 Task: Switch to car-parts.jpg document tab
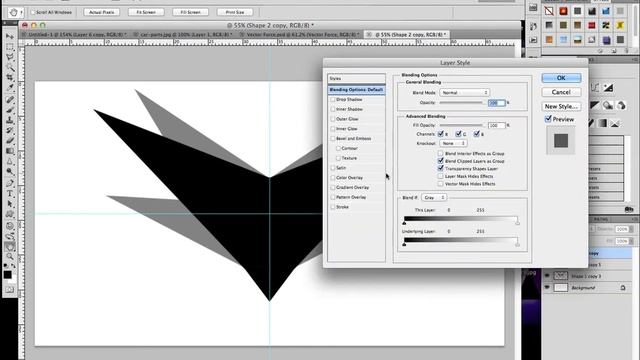coord(185,35)
